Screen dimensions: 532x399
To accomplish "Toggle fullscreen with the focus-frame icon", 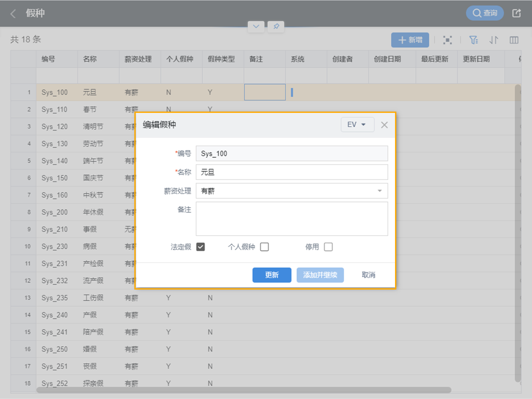I will [447, 40].
